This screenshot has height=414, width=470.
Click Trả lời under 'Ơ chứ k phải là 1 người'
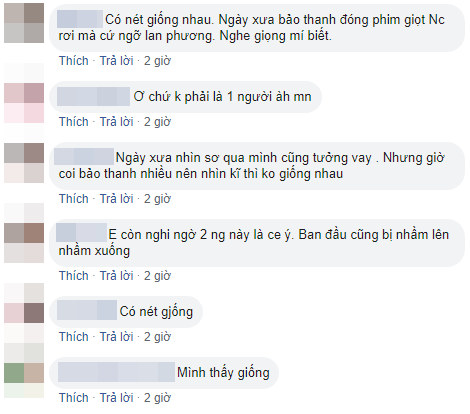[x=116, y=122]
